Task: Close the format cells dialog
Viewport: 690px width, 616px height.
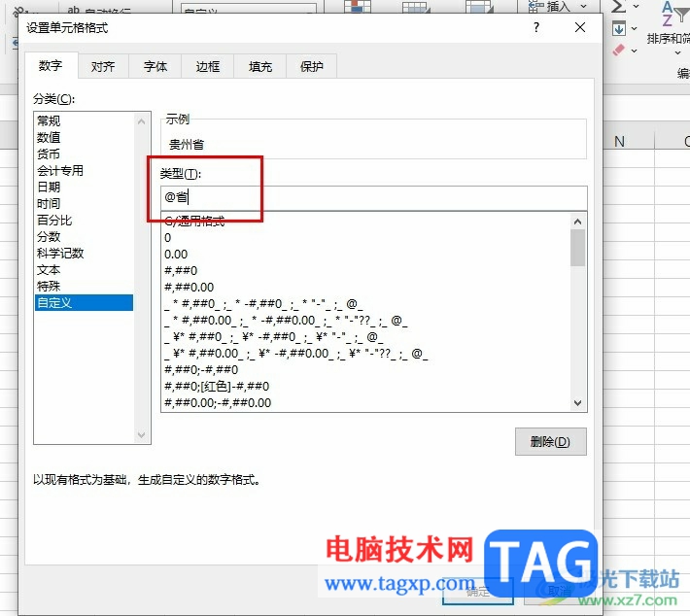Action: [x=580, y=28]
